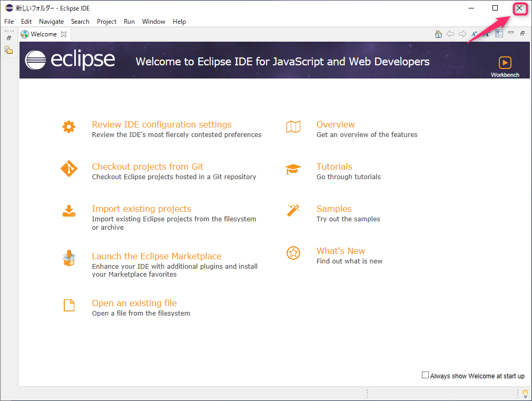Open the Project Explorer icon in left trim
Image resolution: width=532 pixels, height=401 pixels.
[9, 50]
